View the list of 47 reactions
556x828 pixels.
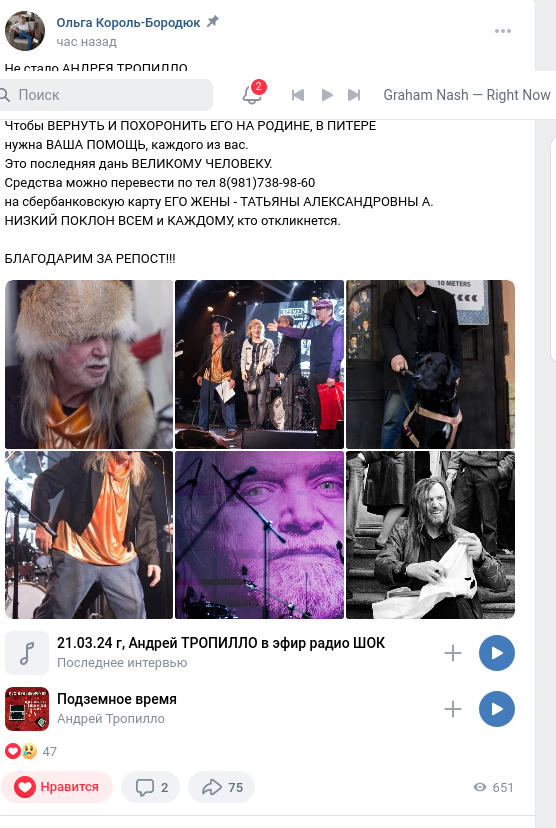click(31, 751)
